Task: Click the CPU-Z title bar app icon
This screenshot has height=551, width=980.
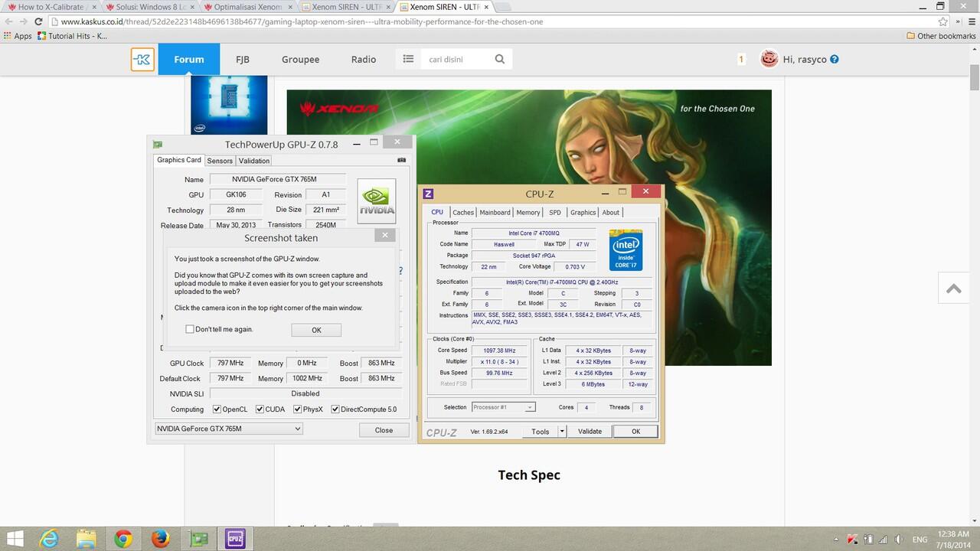Action: coord(428,194)
